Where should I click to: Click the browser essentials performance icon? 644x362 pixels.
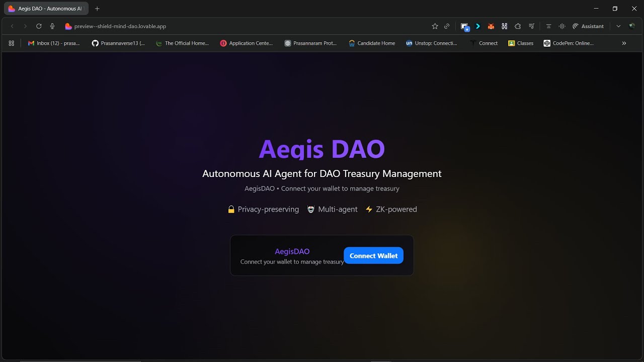(x=561, y=26)
